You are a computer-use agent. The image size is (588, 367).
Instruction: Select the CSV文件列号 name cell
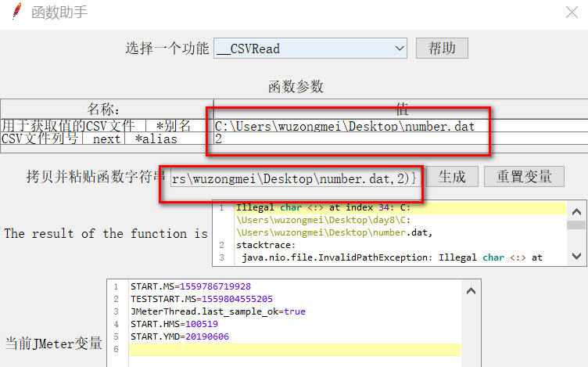click(107, 139)
